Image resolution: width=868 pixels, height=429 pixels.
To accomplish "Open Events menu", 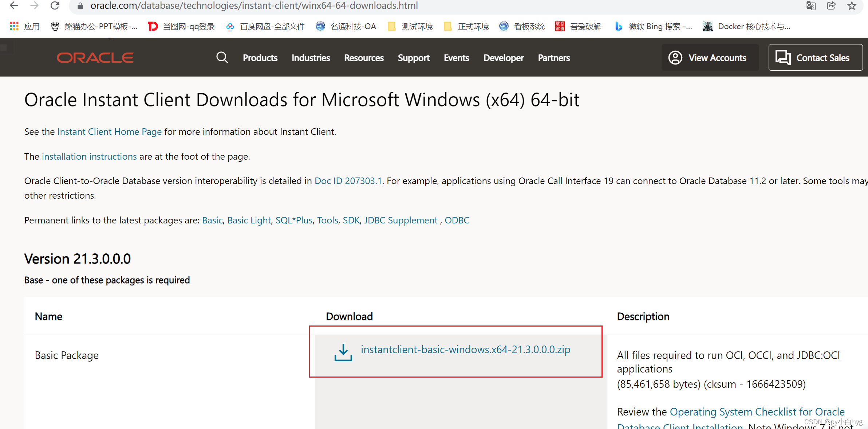I will pos(456,58).
